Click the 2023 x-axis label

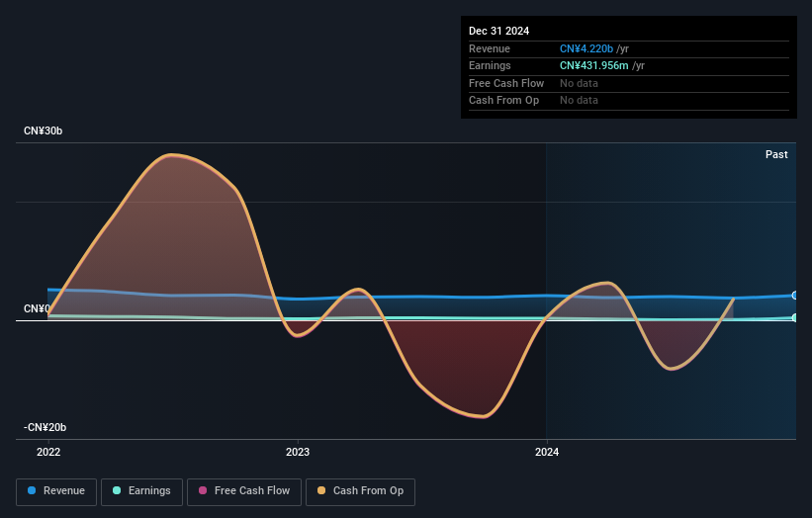click(298, 453)
